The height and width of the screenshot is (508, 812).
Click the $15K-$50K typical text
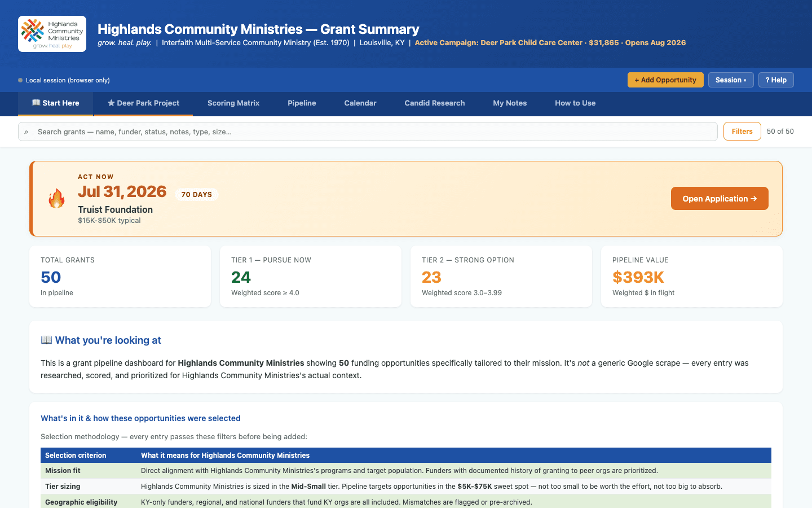click(109, 221)
